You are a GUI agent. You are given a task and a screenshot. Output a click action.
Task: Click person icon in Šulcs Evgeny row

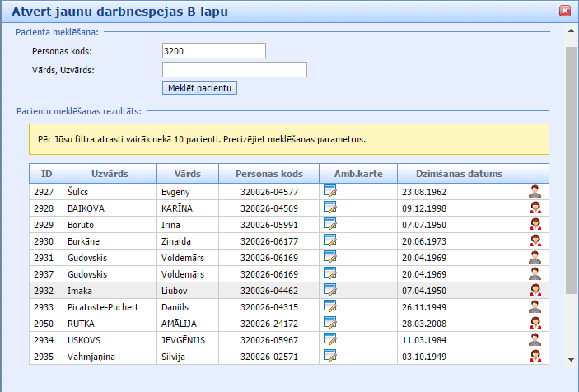click(535, 191)
